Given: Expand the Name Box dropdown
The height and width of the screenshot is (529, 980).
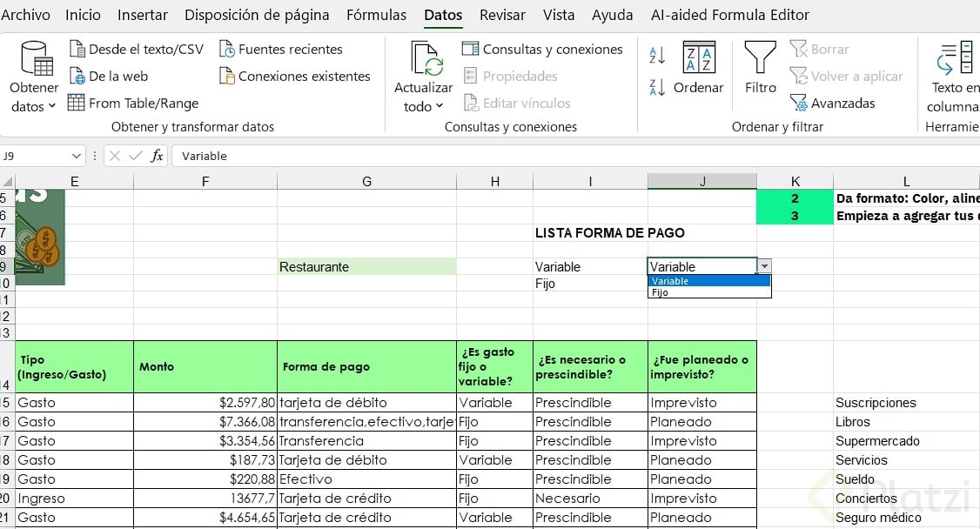Looking at the screenshot, I should tap(76, 157).
